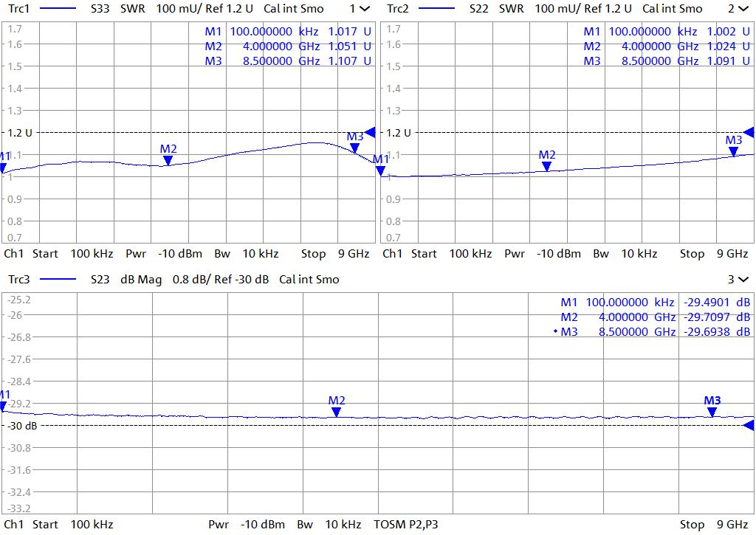Viewport: 756px width, 535px height.
Task: Click the Stop 9 GHz label under Trc3 diagram
Action: tap(713, 524)
